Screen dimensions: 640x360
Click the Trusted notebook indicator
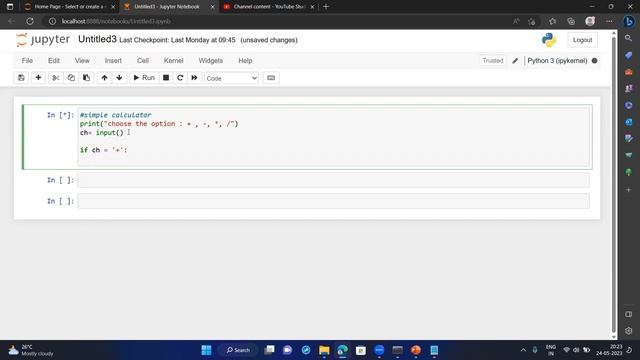(493, 60)
